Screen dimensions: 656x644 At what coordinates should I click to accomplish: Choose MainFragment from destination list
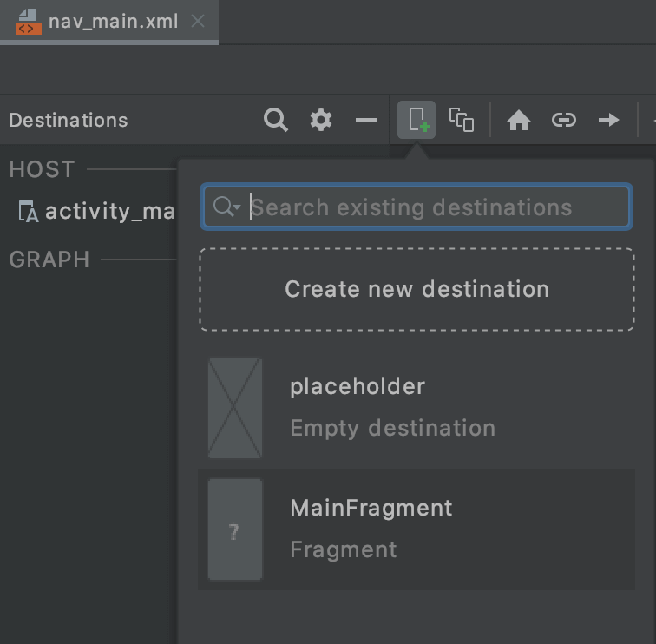tap(417, 529)
